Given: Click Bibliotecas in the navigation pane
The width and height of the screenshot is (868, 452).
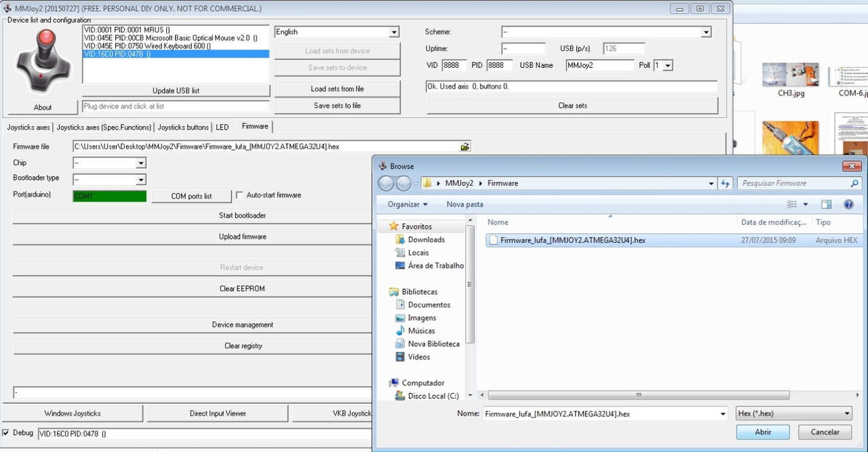Looking at the screenshot, I should (419, 292).
